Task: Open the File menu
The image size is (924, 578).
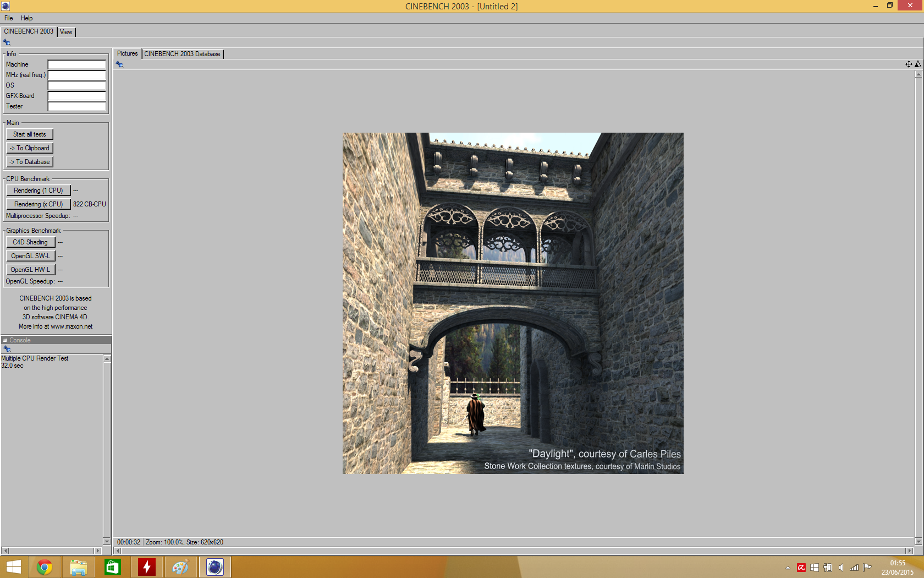Action: 9,18
